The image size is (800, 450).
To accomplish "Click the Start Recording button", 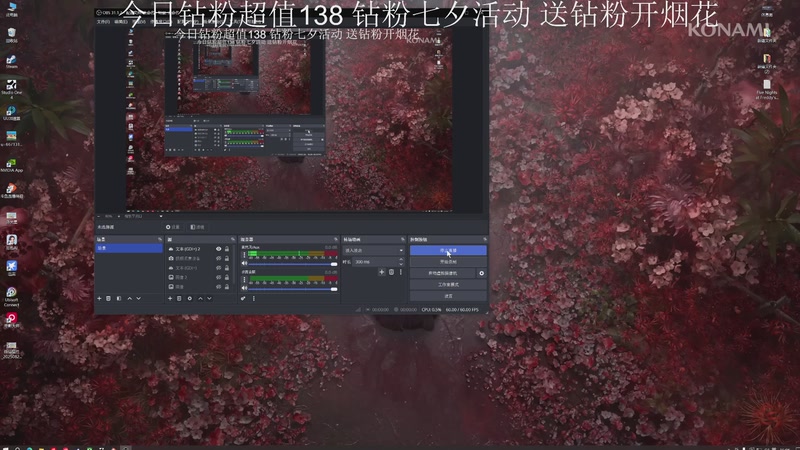I will point(448,262).
